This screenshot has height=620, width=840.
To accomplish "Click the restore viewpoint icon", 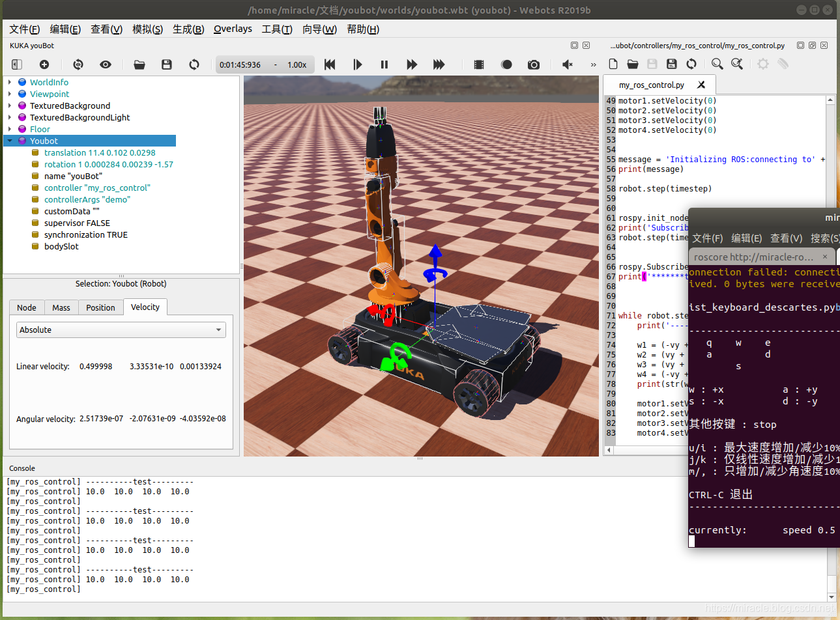I will [78, 64].
